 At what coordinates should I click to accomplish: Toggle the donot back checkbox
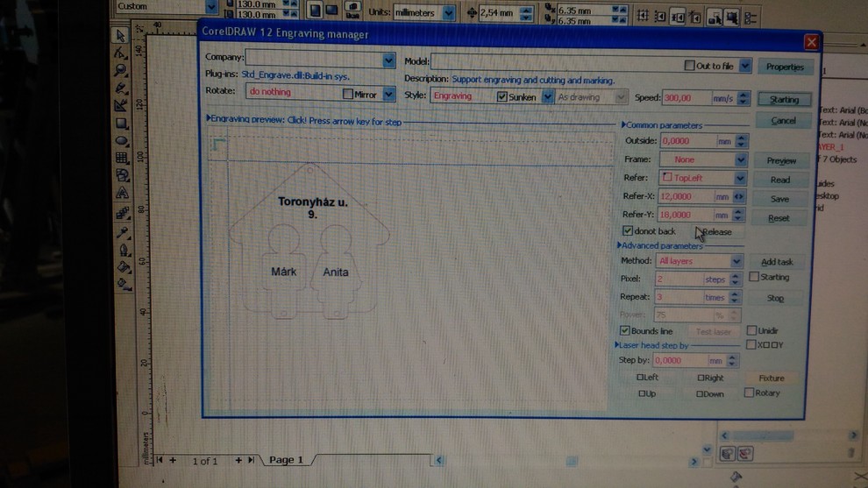(x=627, y=230)
